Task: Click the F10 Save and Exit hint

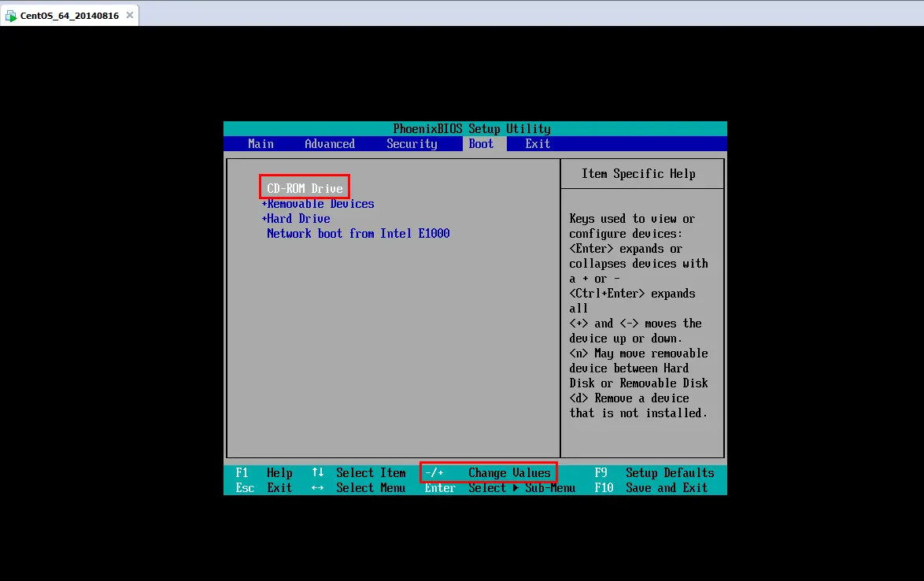Action: [x=651, y=488]
